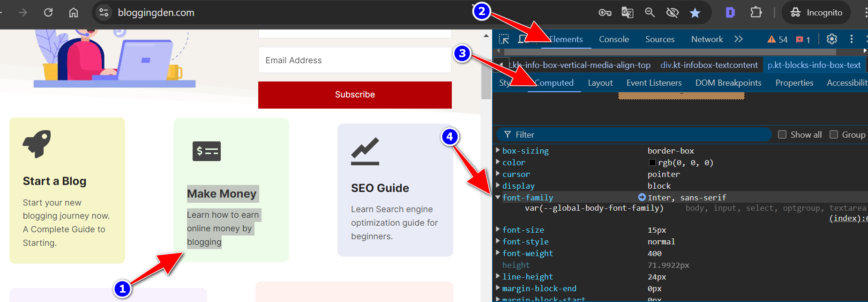Click the page scrollbar up arrow

[486, 36]
